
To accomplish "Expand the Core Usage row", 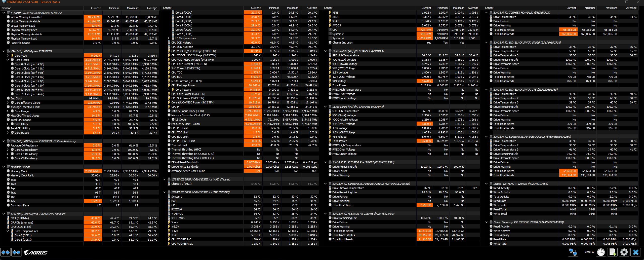I will point(8,111).
